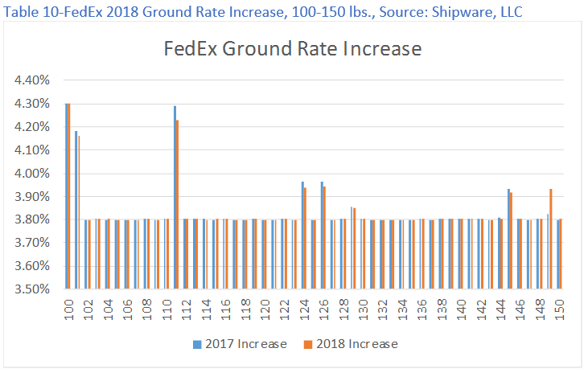Click the 100 x-axis label
The height and width of the screenshot is (377, 588).
pos(68,309)
